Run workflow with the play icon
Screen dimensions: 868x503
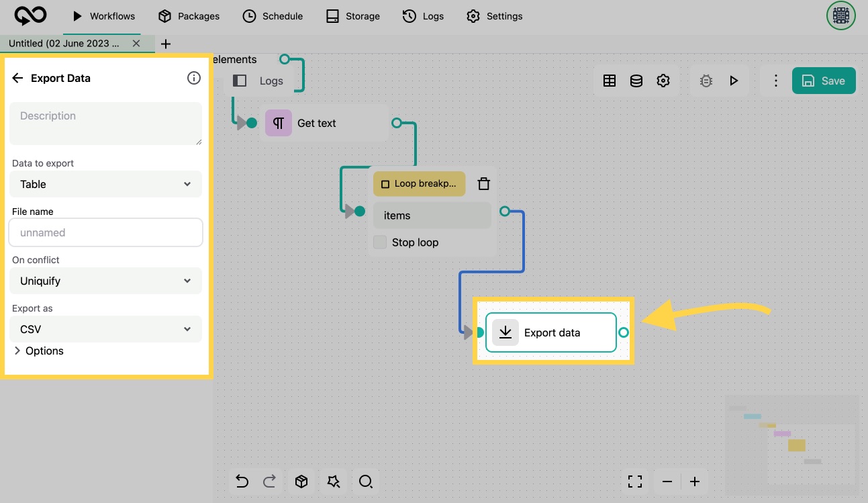[734, 81]
